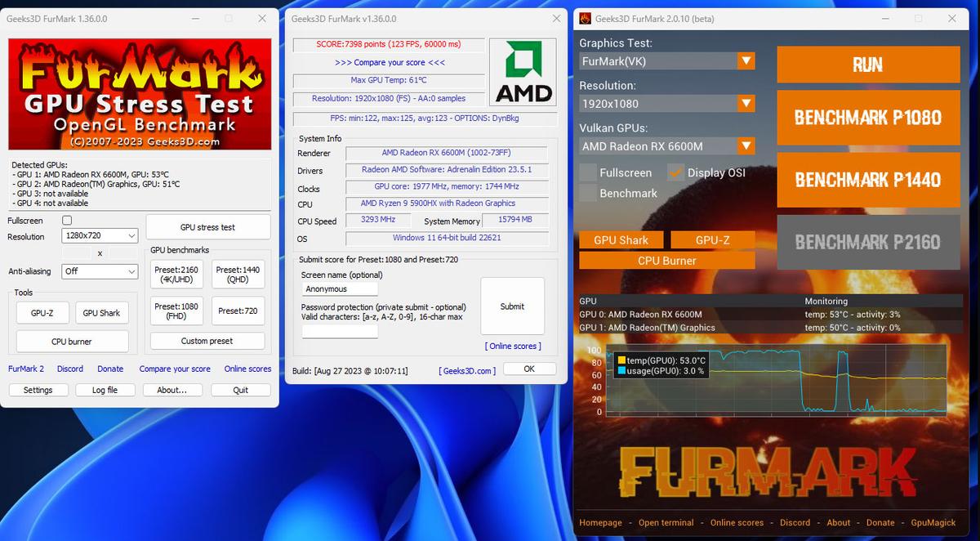This screenshot has height=541, width=980.
Task: Click the greyed BENCHMARK P2160 button
Action: click(x=868, y=242)
